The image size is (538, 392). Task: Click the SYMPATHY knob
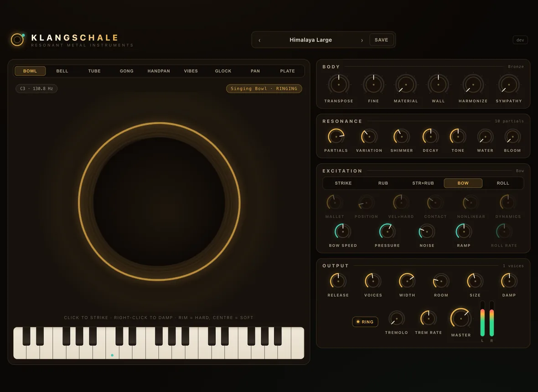[x=509, y=84]
